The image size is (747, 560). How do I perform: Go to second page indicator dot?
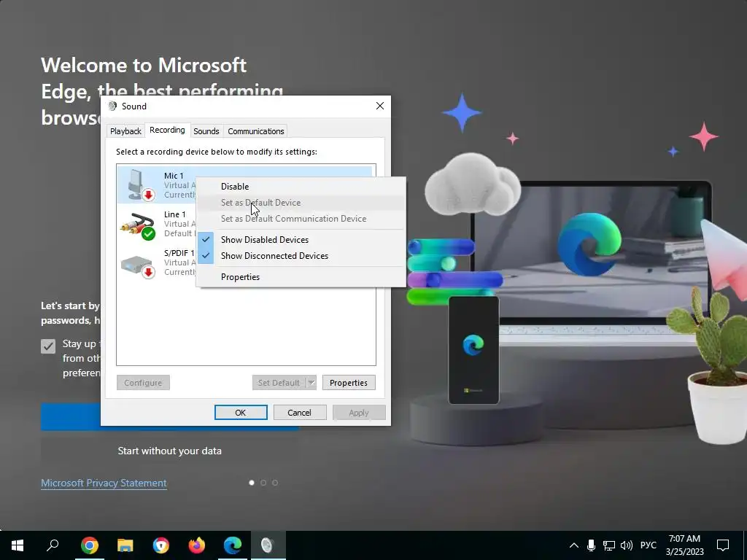click(x=263, y=483)
